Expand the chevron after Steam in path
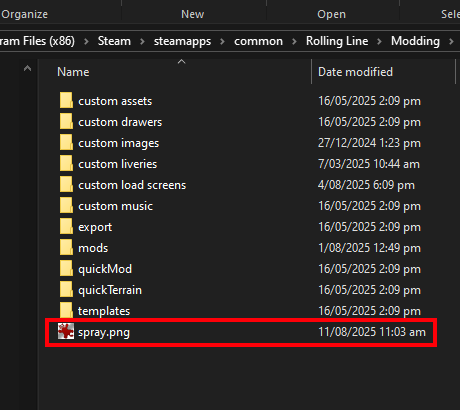The image size is (460, 410). [142, 42]
